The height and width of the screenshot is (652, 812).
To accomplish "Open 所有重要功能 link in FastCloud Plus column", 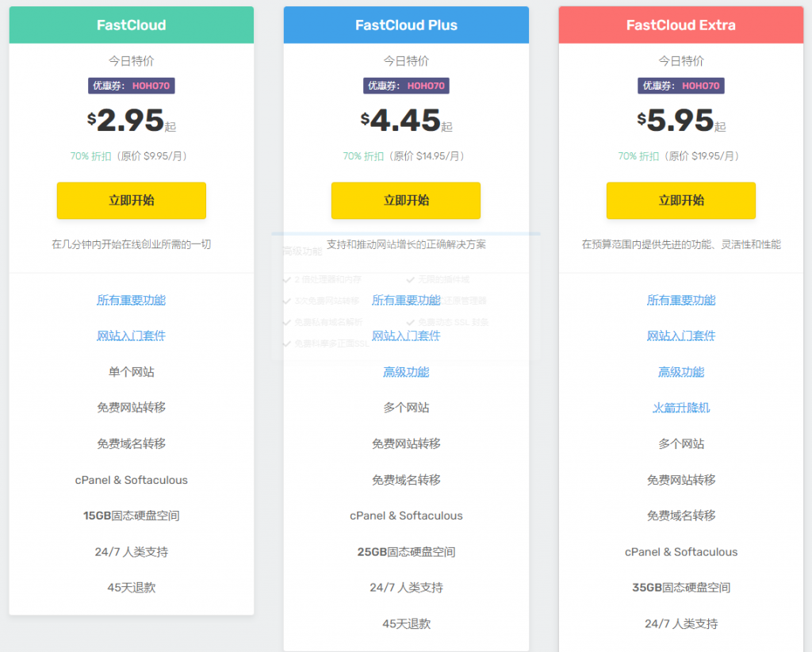I will pyautogui.click(x=406, y=300).
